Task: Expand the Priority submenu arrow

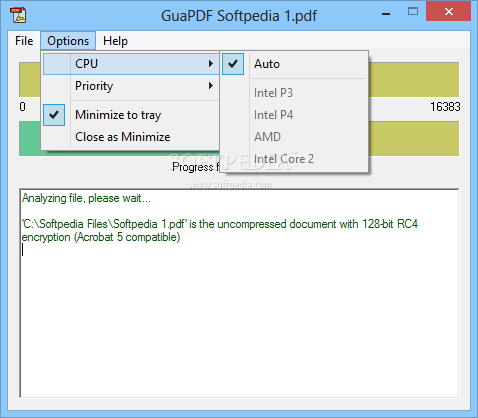Action: click(x=211, y=86)
